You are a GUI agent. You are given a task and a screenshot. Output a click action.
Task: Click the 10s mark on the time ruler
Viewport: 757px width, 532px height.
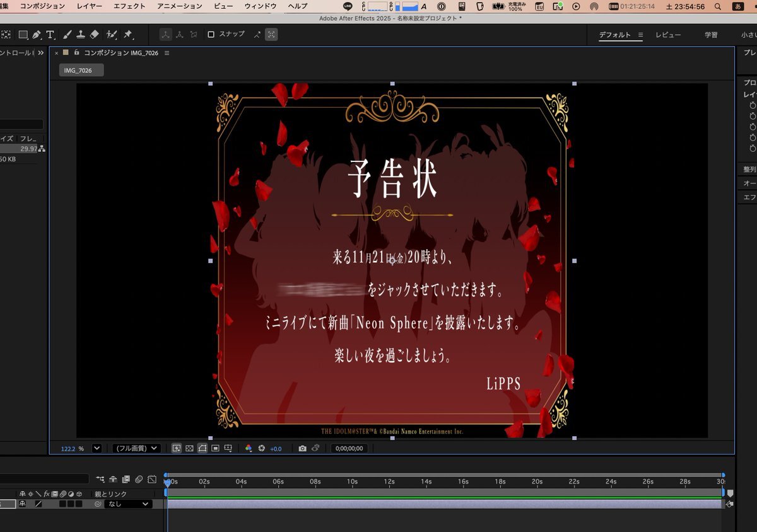(352, 482)
